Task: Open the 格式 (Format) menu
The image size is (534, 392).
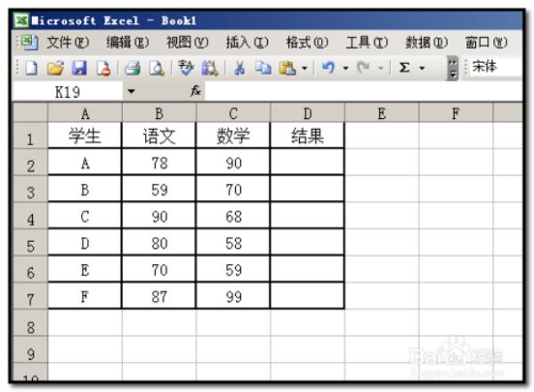Action: point(303,42)
